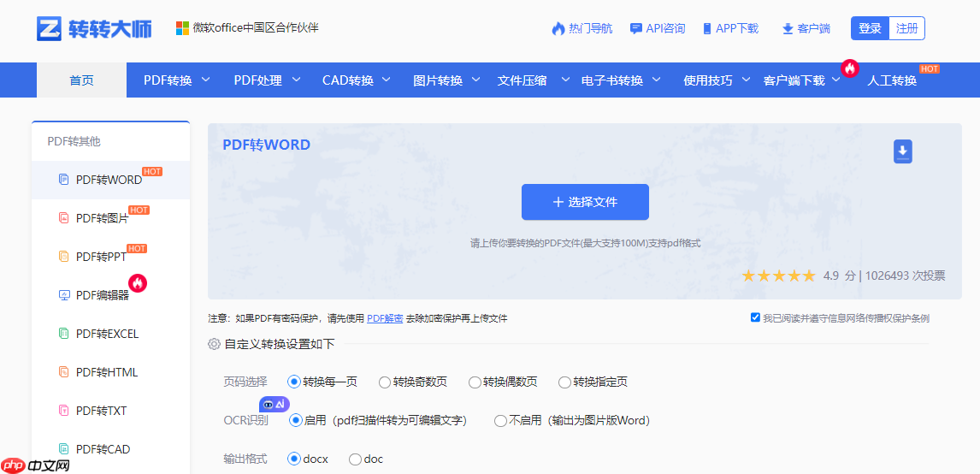Click the PDF转EXCEL sidebar icon

click(x=63, y=334)
